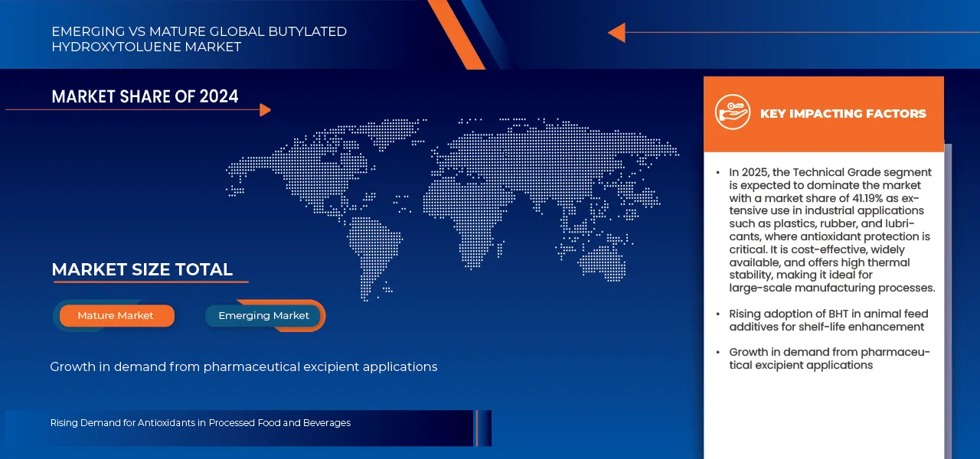980x459 pixels.
Task: Open the EMERGING VS MATURE title menu
Action: point(199,39)
